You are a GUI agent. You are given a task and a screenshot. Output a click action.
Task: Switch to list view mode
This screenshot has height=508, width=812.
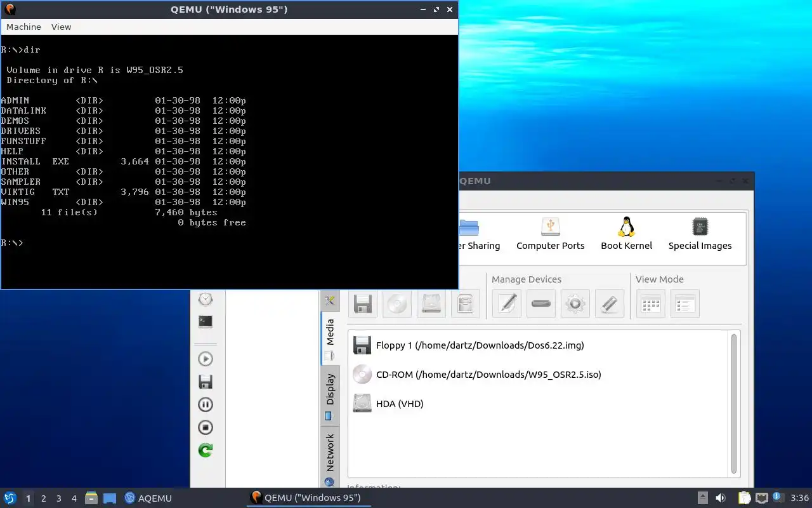pyautogui.click(x=685, y=304)
